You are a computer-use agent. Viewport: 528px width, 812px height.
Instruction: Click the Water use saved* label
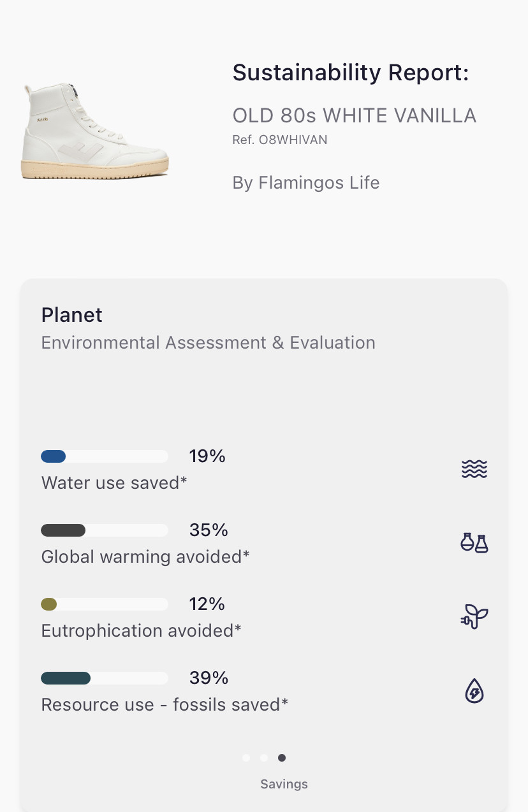click(x=114, y=482)
